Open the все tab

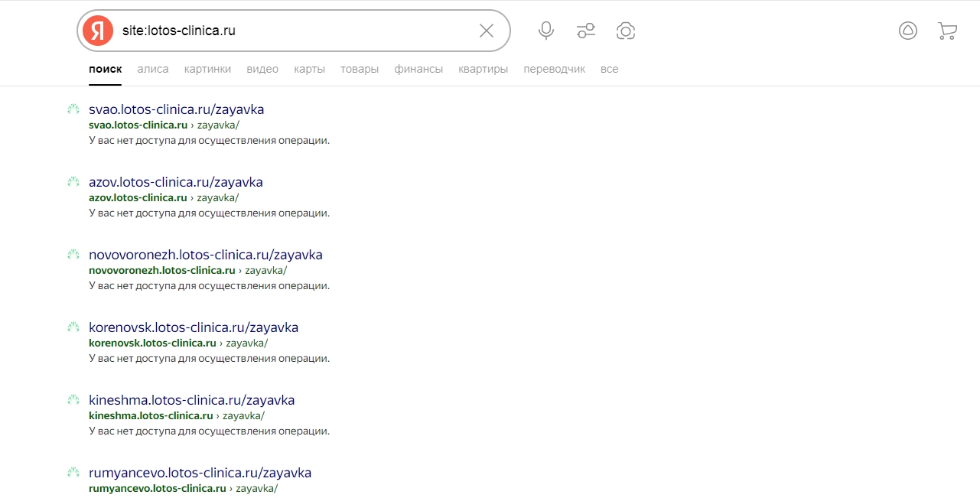click(x=610, y=69)
